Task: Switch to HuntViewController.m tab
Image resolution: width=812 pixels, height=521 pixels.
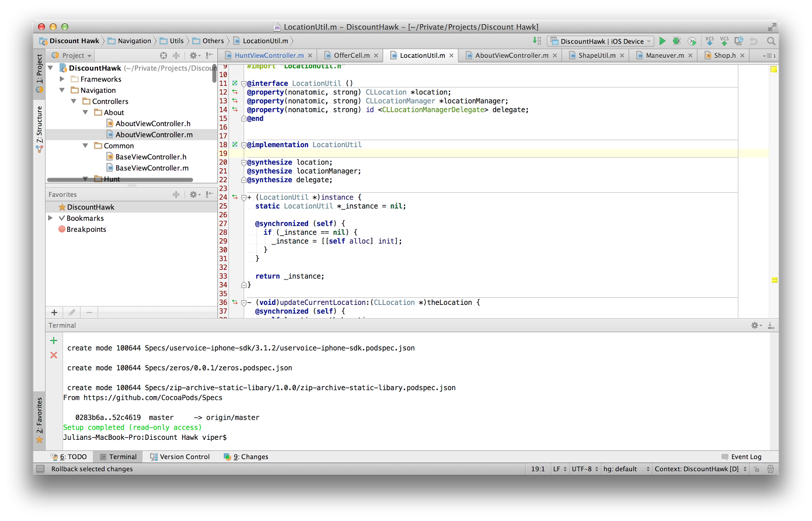Action: 269,55
